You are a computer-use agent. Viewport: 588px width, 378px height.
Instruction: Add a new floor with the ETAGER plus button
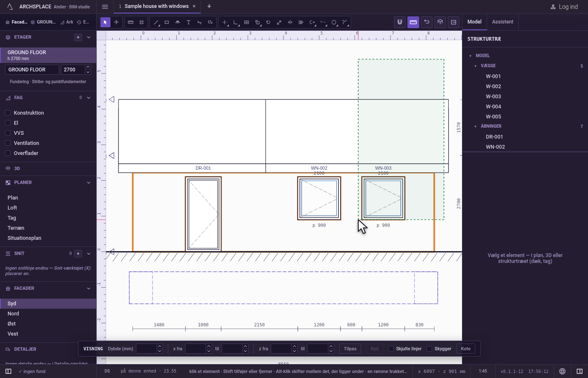tap(78, 37)
